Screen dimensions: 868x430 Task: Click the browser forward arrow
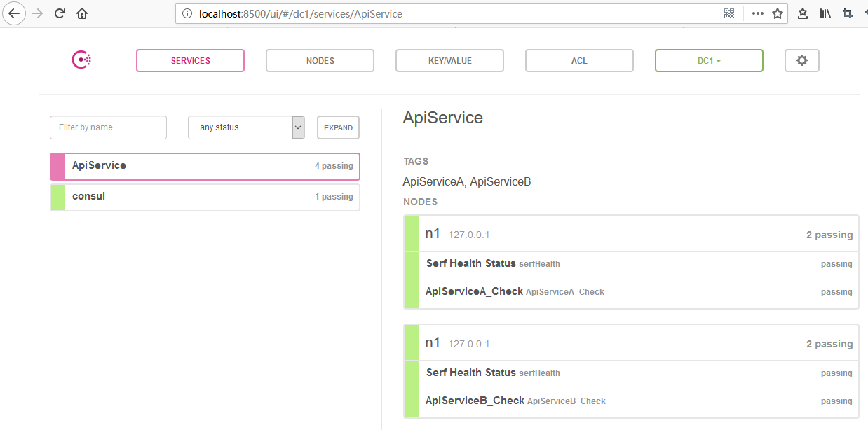37,13
